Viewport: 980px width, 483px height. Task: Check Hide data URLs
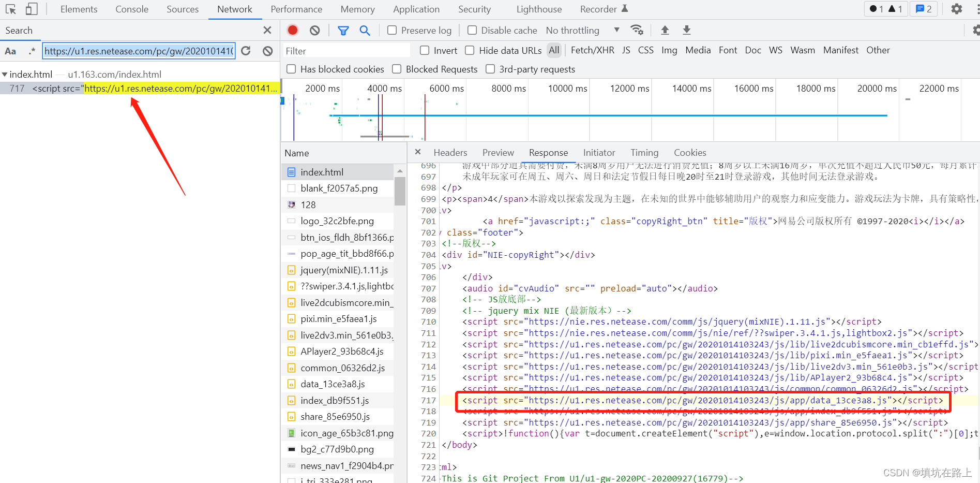pyautogui.click(x=470, y=50)
